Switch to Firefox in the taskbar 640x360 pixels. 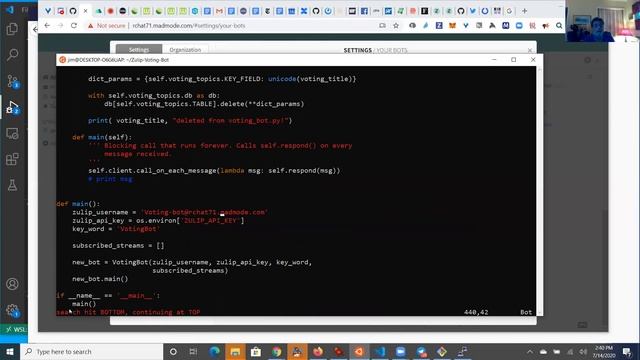point(318,351)
